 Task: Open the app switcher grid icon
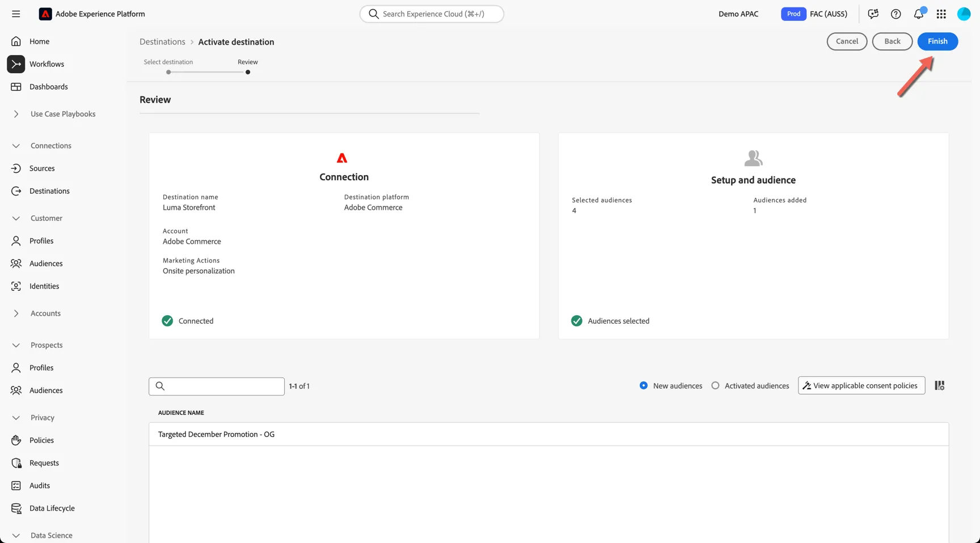(941, 14)
